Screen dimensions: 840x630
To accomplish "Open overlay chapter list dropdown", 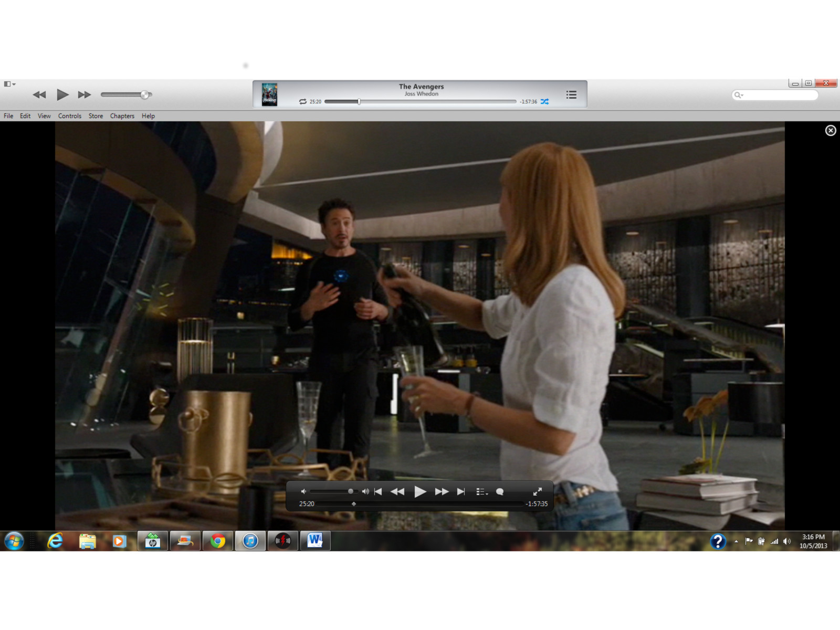I will coord(482,492).
